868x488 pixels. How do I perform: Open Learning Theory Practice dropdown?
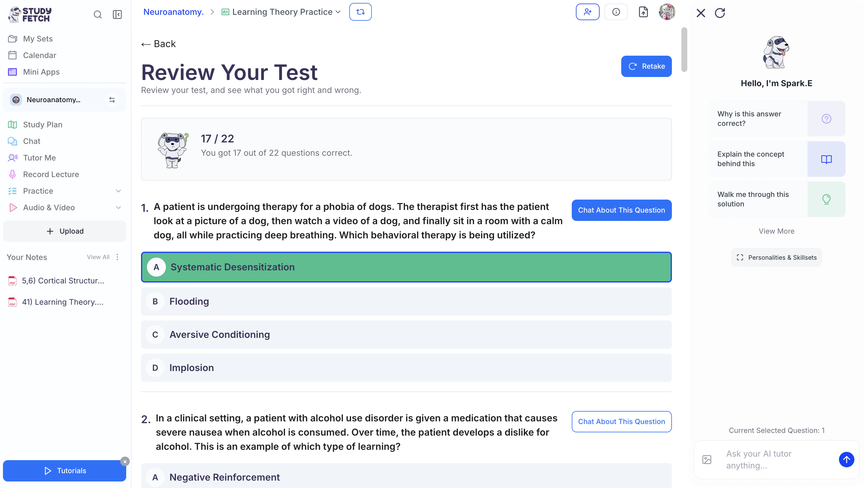(x=338, y=12)
